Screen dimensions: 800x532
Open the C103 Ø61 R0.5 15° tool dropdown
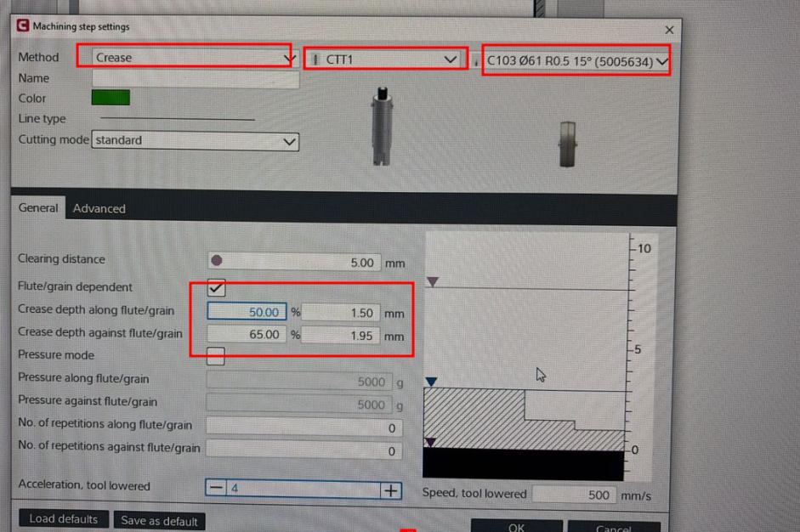pyautogui.click(x=576, y=62)
